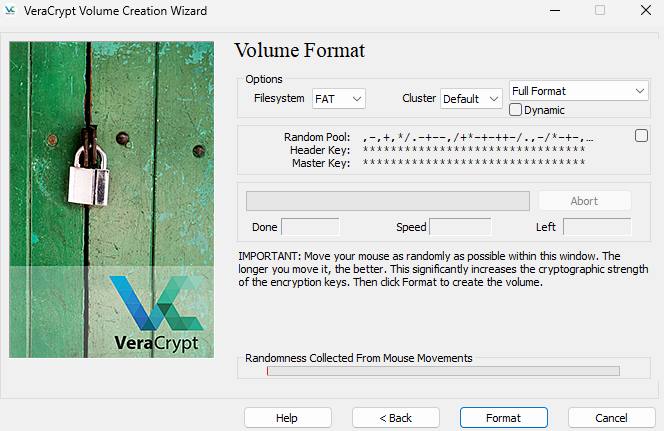Enable the Dynamic checkbox
664x431 pixels.
click(x=516, y=110)
